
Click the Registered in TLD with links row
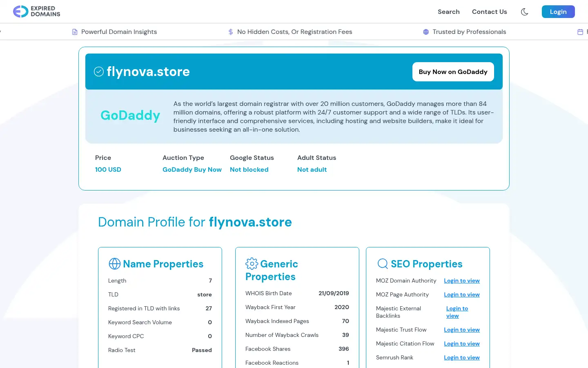click(x=160, y=309)
